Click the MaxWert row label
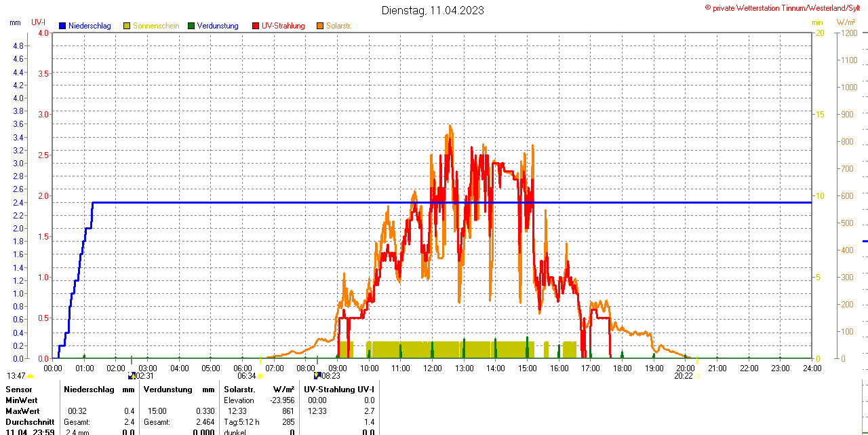Viewport: 868px width, 435px height. 22,411
